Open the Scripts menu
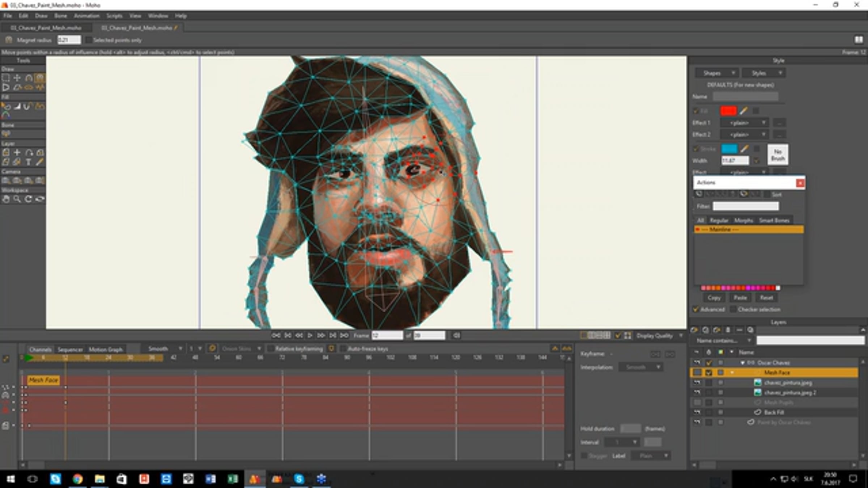Image resolution: width=868 pixels, height=488 pixels. point(114,16)
